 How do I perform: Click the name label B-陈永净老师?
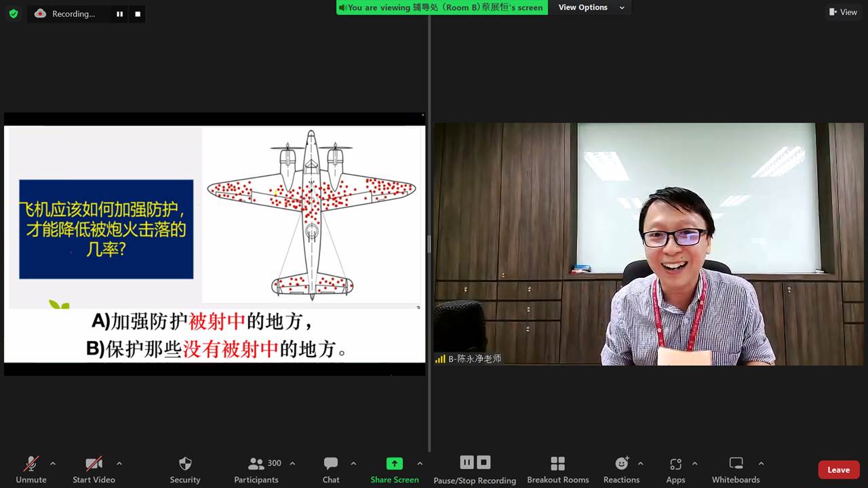[475, 359]
